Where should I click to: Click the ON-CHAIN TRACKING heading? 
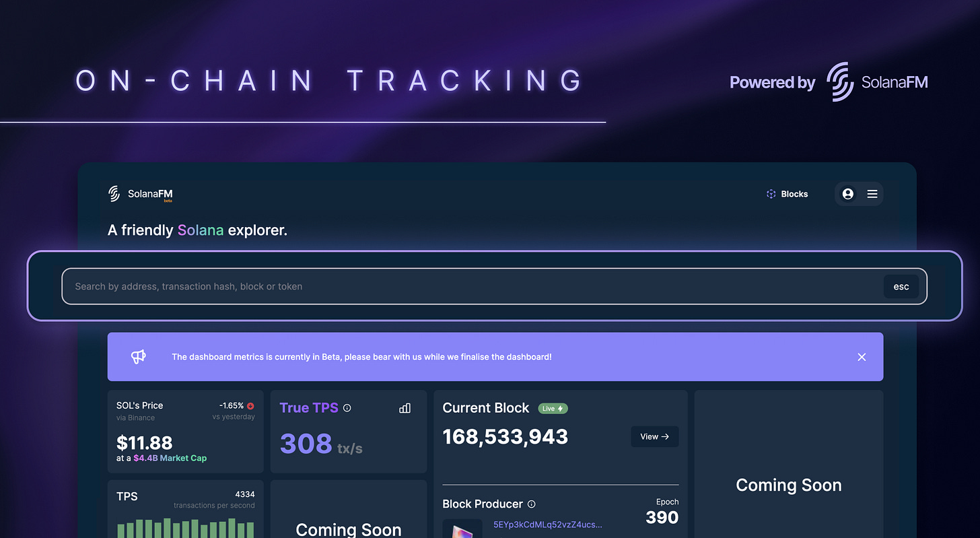click(x=329, y=81)
